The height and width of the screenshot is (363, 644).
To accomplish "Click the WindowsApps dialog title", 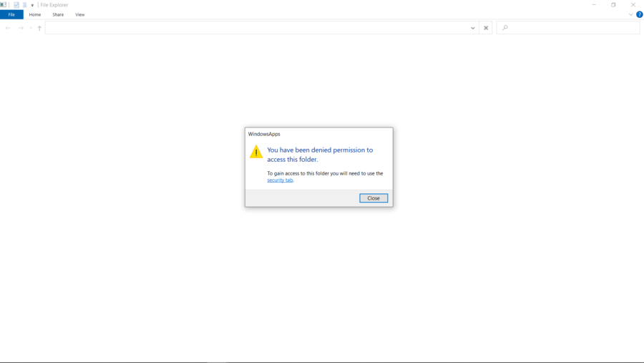I will point(264,134).
